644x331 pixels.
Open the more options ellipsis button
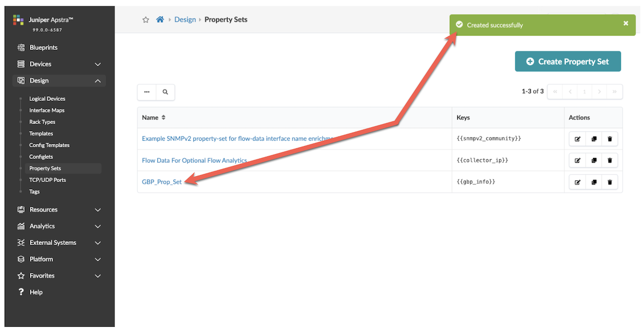(147, 92)
